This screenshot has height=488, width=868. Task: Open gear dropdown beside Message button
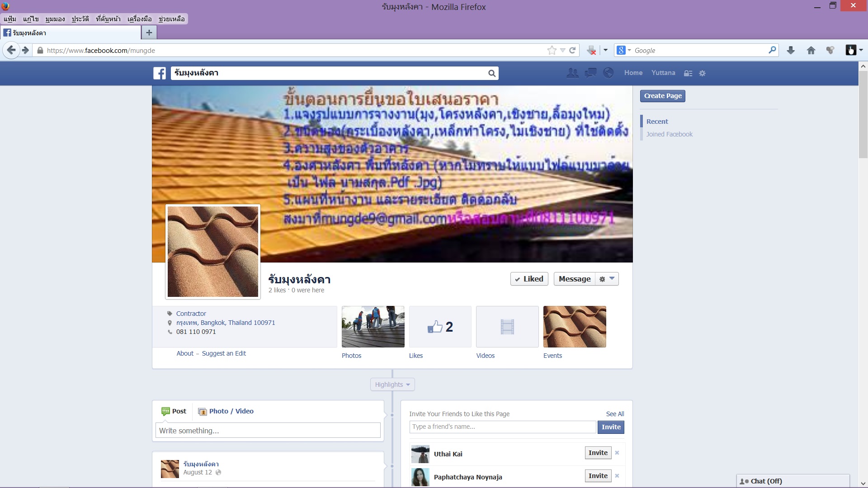tap(607, 279)
